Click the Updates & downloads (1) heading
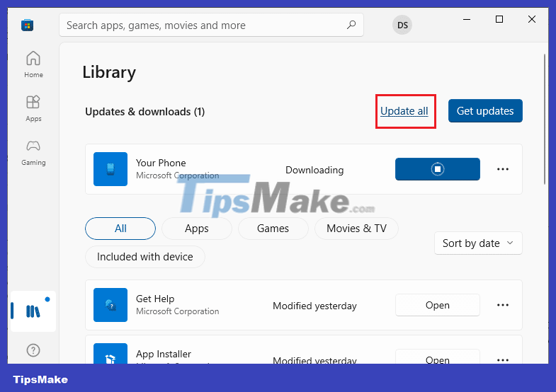The image size is (556, 392). (x=144, y=112)
